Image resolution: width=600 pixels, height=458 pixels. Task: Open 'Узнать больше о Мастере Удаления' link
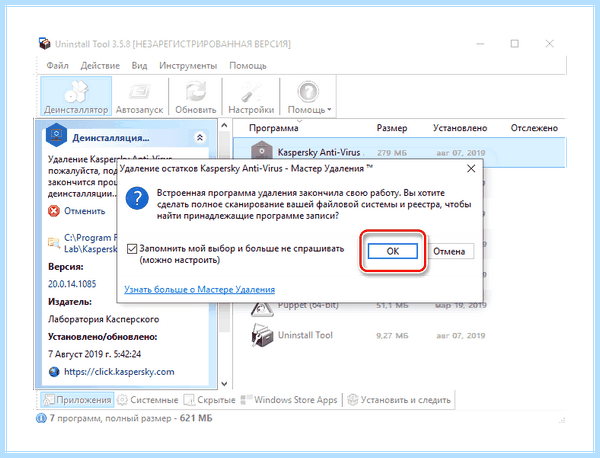(199, 289)
